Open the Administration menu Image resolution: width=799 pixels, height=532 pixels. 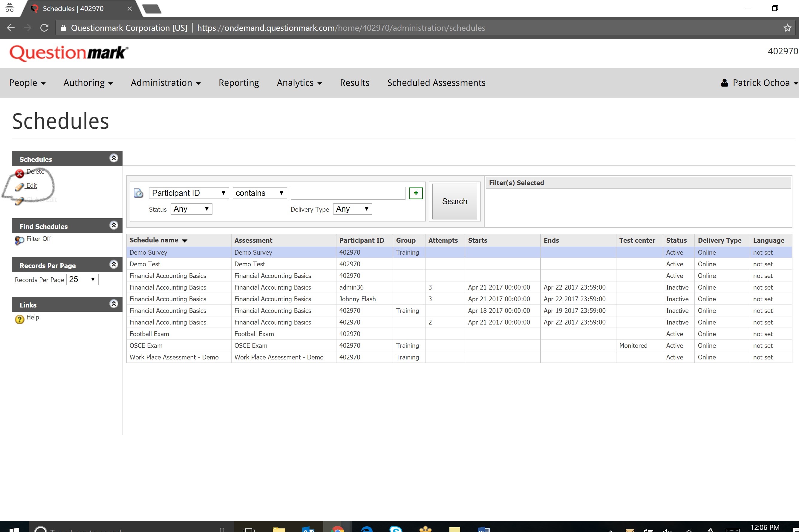click(165, 83)
